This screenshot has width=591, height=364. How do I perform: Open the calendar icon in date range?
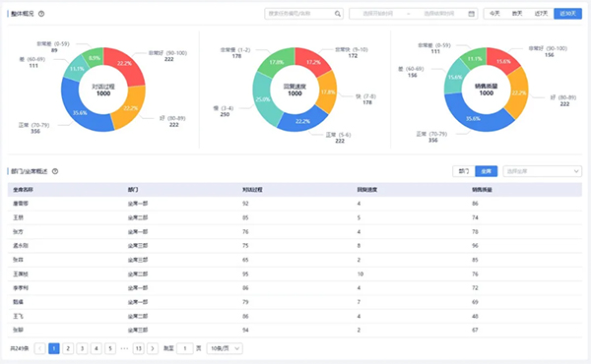click(x=471, y=14)
